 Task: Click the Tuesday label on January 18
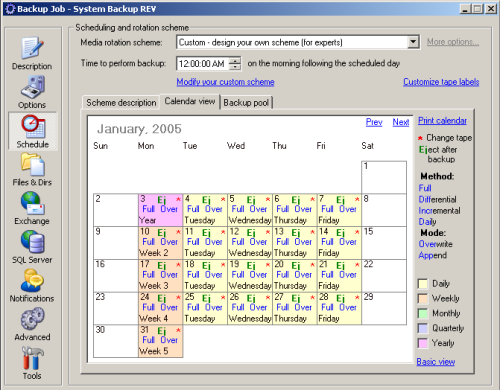click(200, 286)
